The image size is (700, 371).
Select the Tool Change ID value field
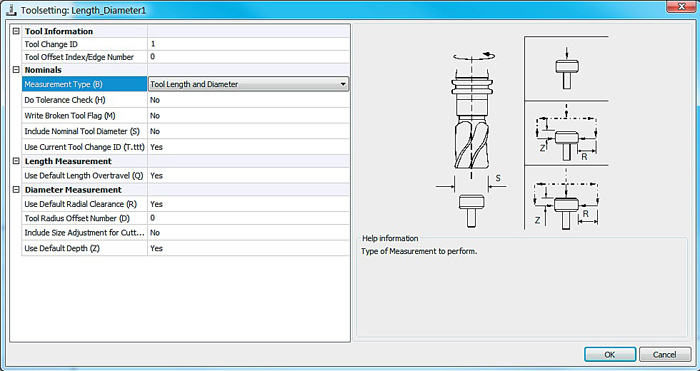248,44
